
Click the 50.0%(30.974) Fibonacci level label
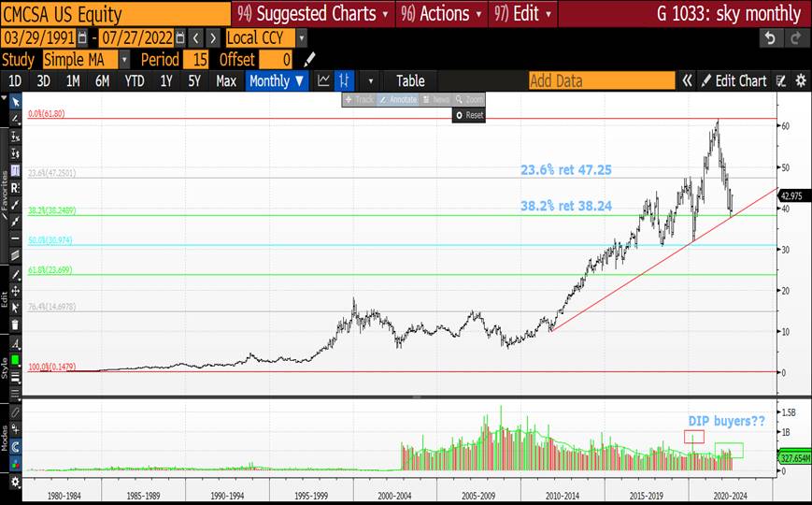coord(50,240)
